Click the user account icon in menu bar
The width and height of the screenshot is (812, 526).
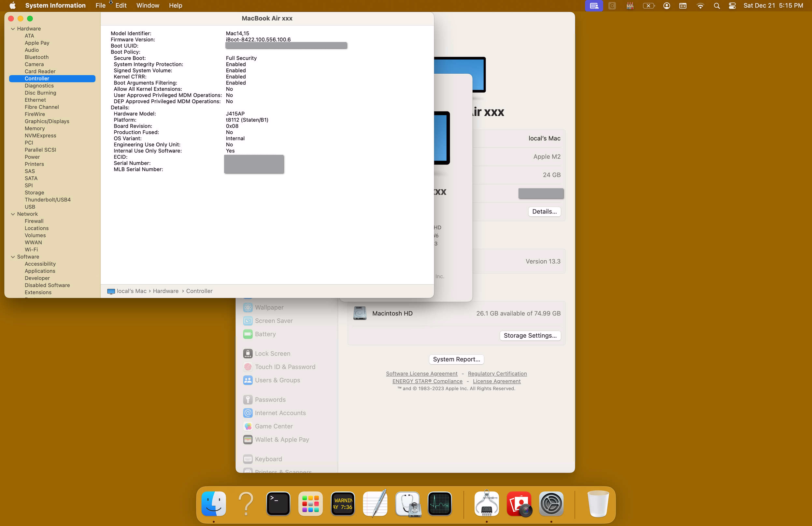[x=667, y=6]
